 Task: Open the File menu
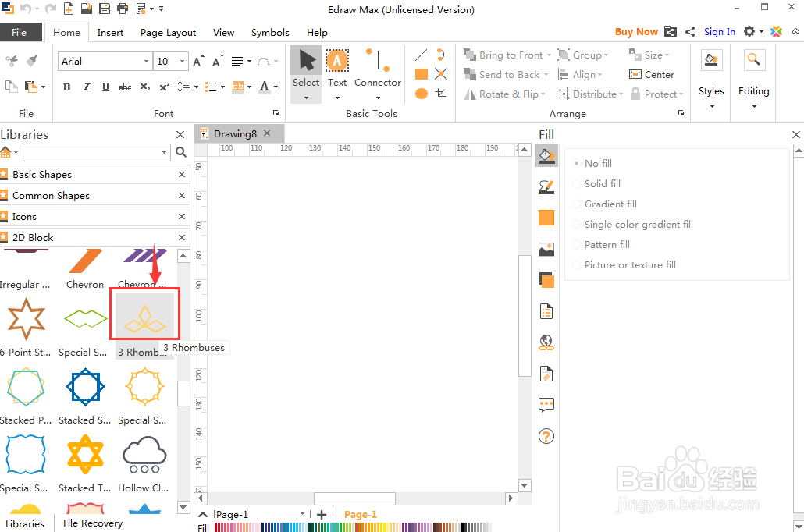coord(19,32)
